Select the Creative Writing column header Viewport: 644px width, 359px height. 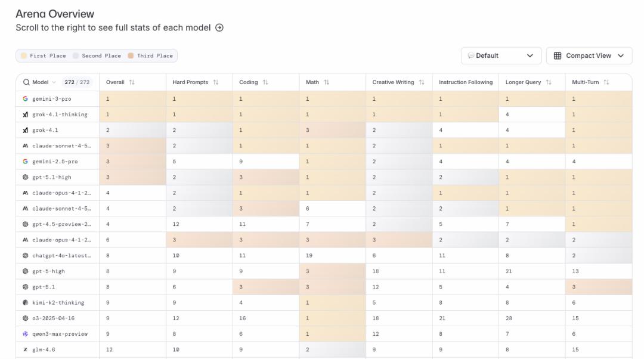(x=393, y=82)
